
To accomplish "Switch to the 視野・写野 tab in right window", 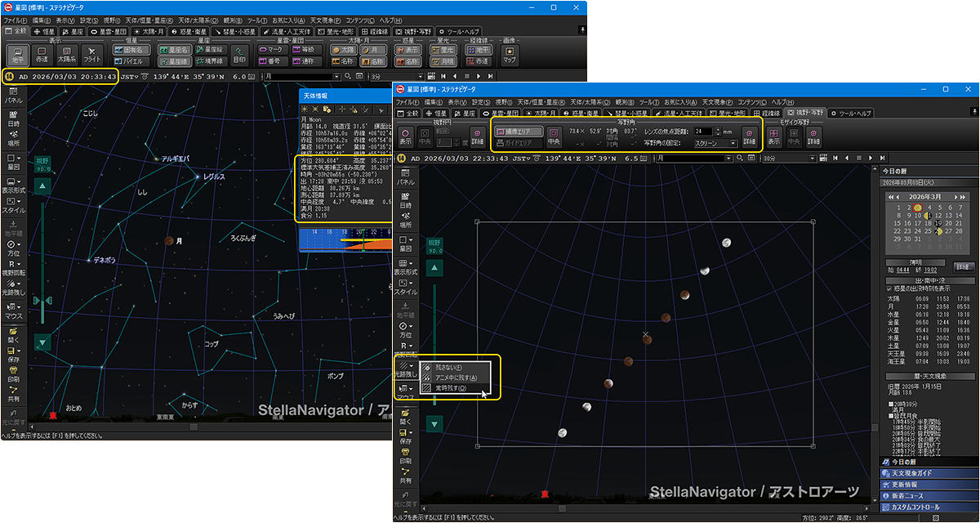I will pyautogui.click(x=805, y=113).
